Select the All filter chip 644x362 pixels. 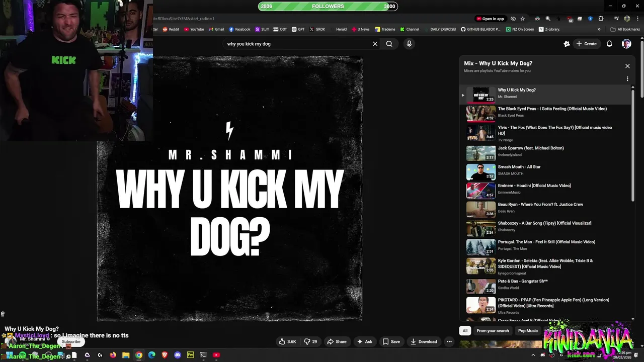[465, 330]
